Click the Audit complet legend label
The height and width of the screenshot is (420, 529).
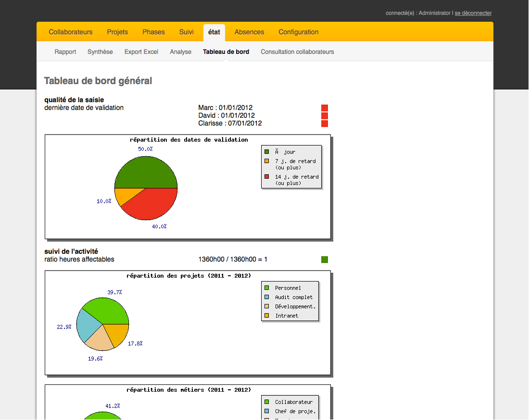(x=294, y=297)
